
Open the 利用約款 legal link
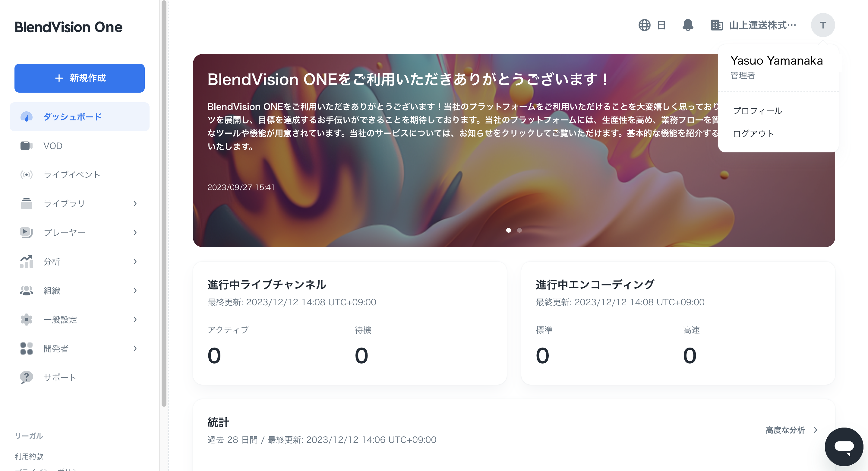(29, 456)
